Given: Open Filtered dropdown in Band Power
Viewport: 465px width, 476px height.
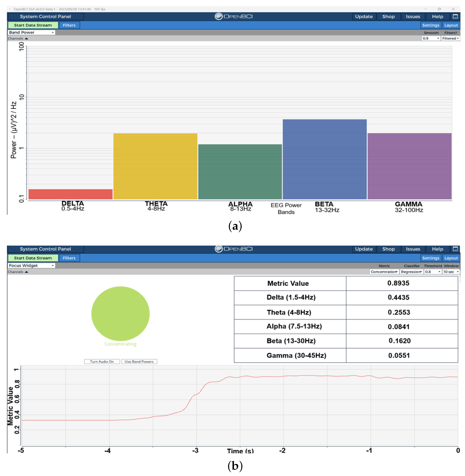Looking at the screenshot, I should 450,38.
